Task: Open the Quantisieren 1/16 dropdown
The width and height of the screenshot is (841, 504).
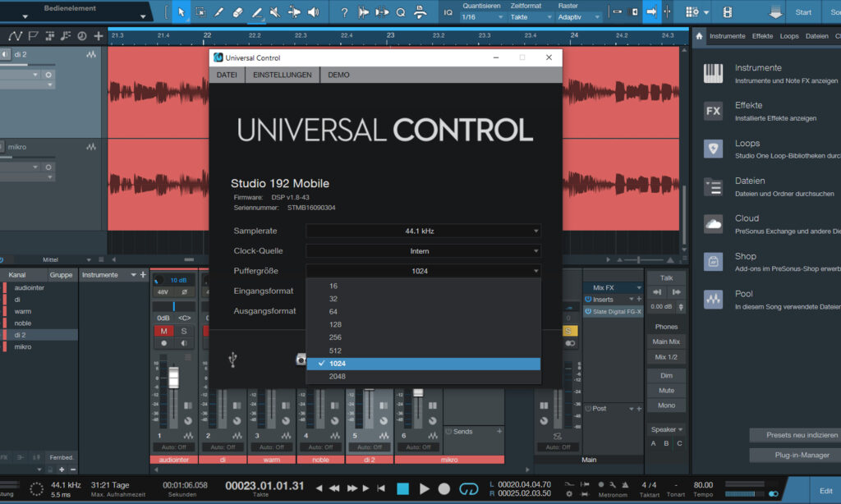Action: point(482,17)
